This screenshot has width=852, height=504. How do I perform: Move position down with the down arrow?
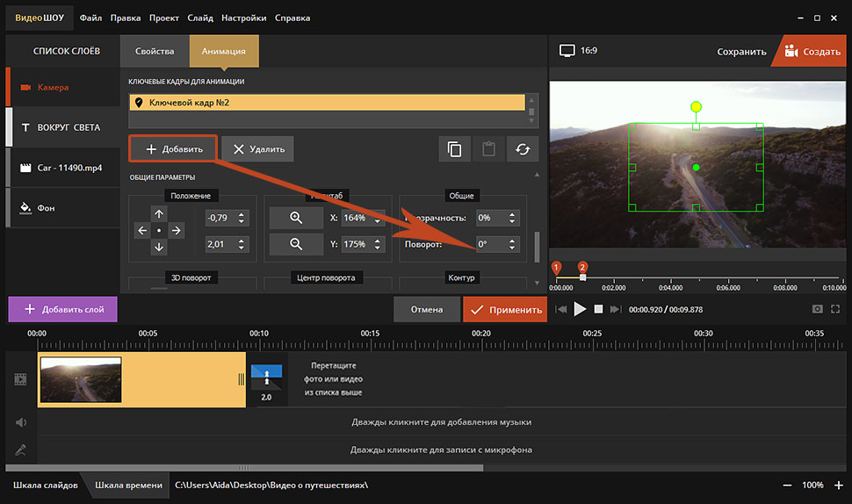point(159,247)
